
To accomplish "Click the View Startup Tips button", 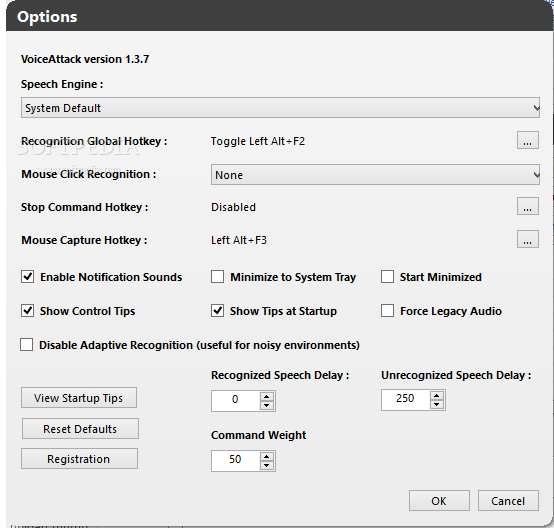I will [x=79, y=398].
